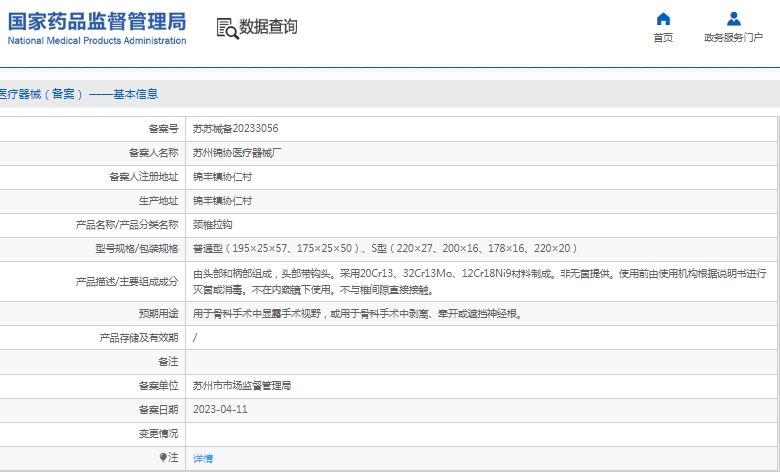Click the 产品描述/主要组成成分 label

(x=127, y=282)
